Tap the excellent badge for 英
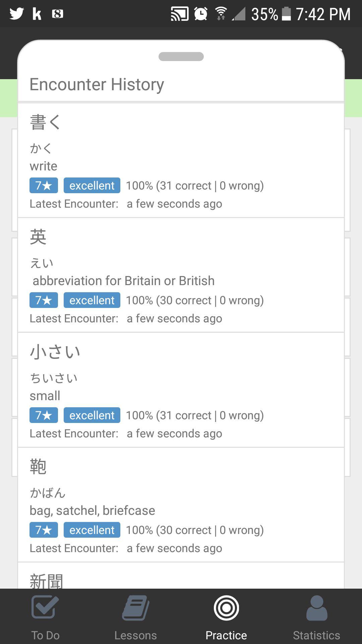The image size is (362, 644). [x=92, y=300]
